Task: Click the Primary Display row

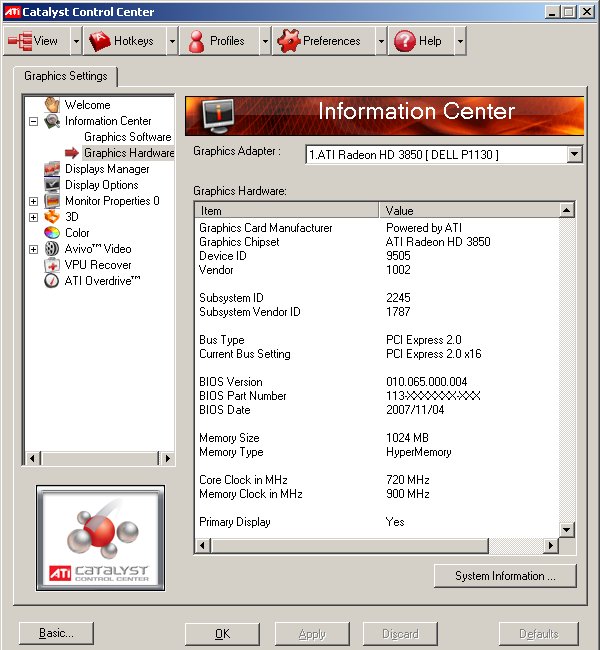Action: click(377, 522)
